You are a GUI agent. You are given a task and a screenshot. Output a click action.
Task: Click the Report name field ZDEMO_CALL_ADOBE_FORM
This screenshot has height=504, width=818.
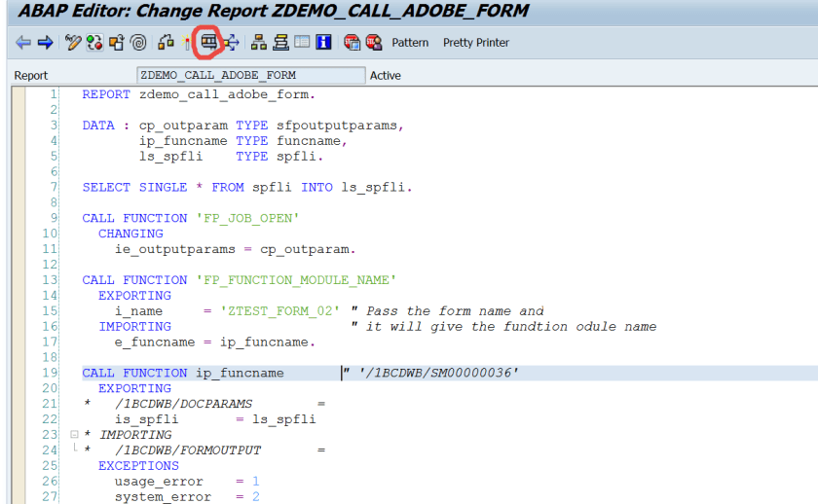(x=250, y=75)
